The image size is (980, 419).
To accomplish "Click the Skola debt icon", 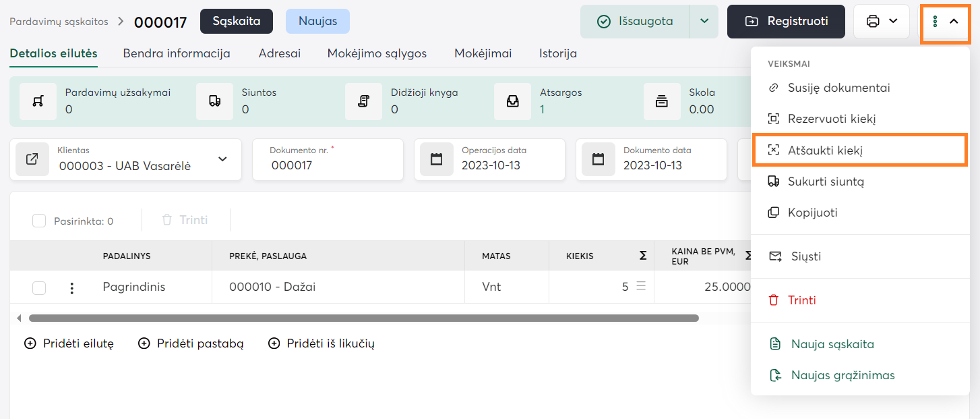I will coord(662,101).
